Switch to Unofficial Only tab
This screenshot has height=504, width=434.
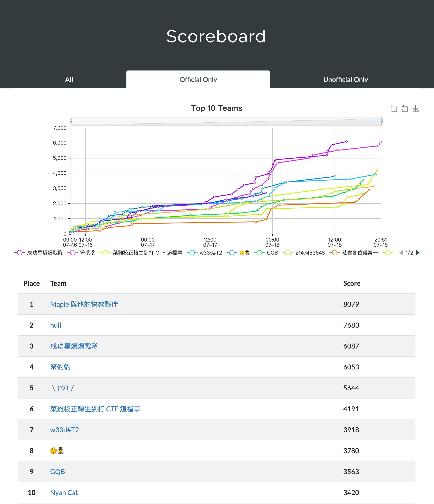coord(345,79)
